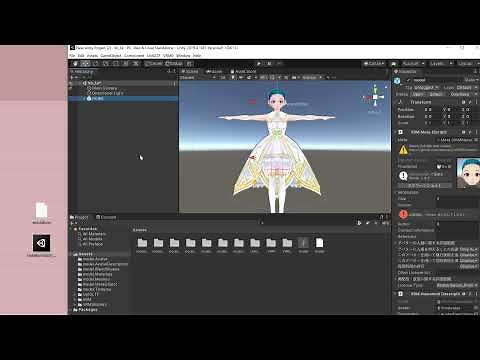Switch to the Game tab
This screenshot has width=480, height=360.
click(x=215, y=71)
